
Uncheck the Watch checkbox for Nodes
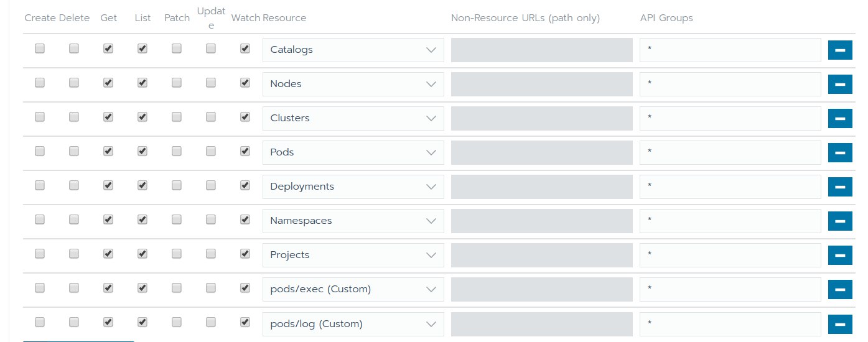click(x=245, y=83)
